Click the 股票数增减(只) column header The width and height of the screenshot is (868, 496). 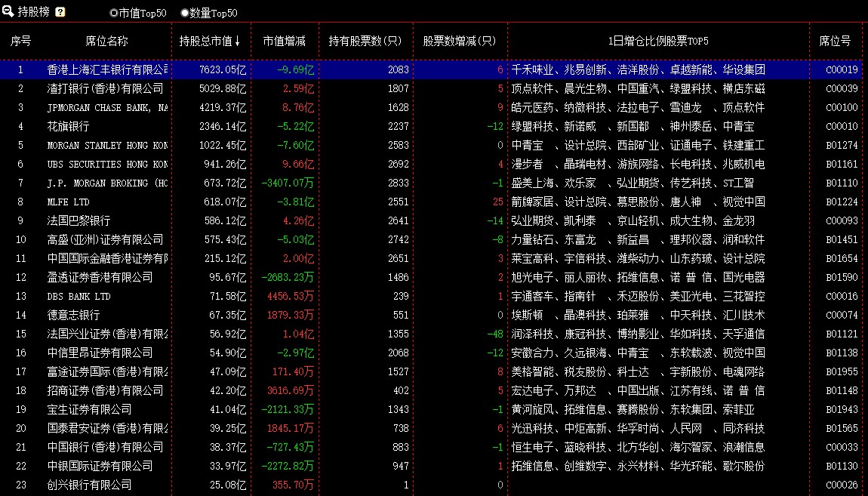[x=459, y=41]
